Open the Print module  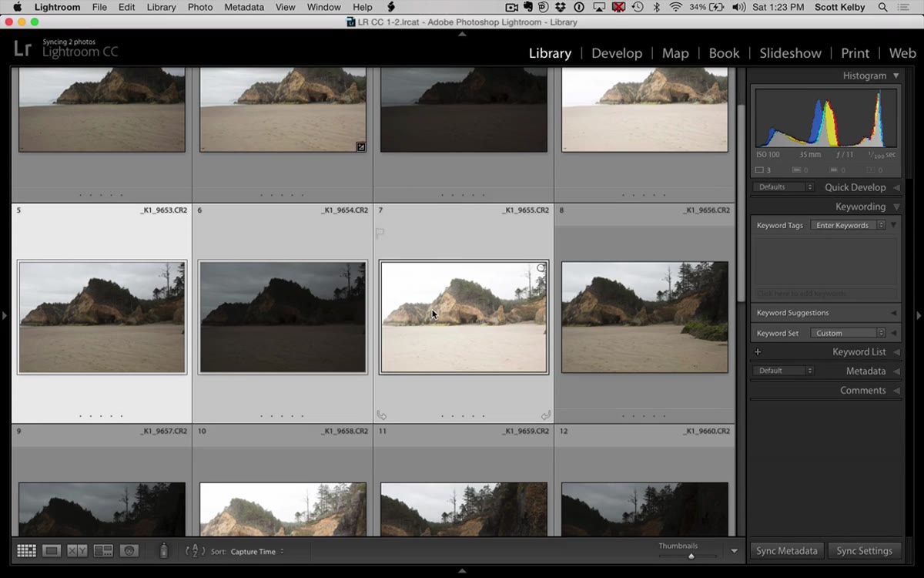point(855,53)
